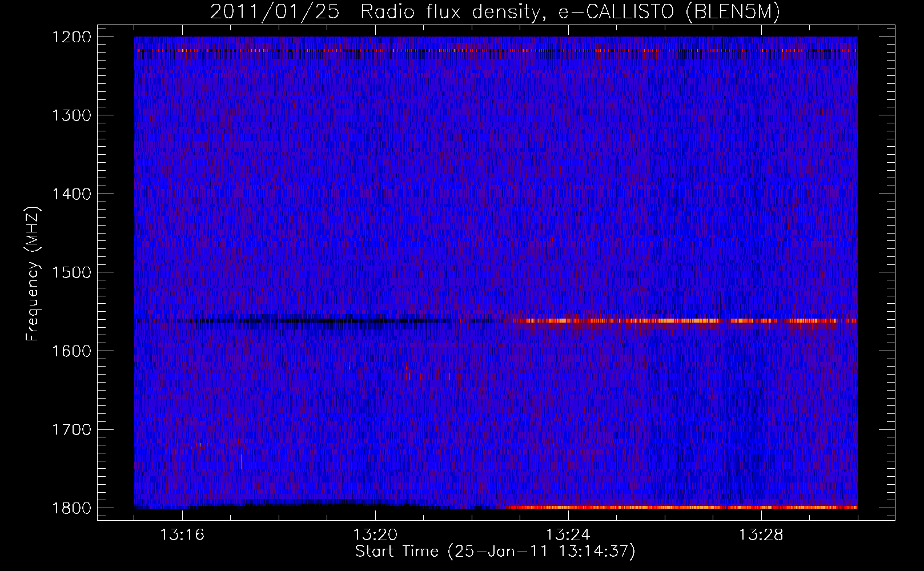
Task: Click the 'Start Time (25-Jan-11 13:14:37)' label
Action: [x=495, y=552]
